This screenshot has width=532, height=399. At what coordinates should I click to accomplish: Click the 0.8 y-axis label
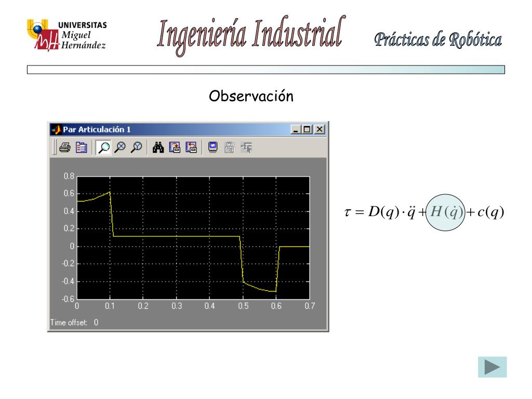pos(69,176)
